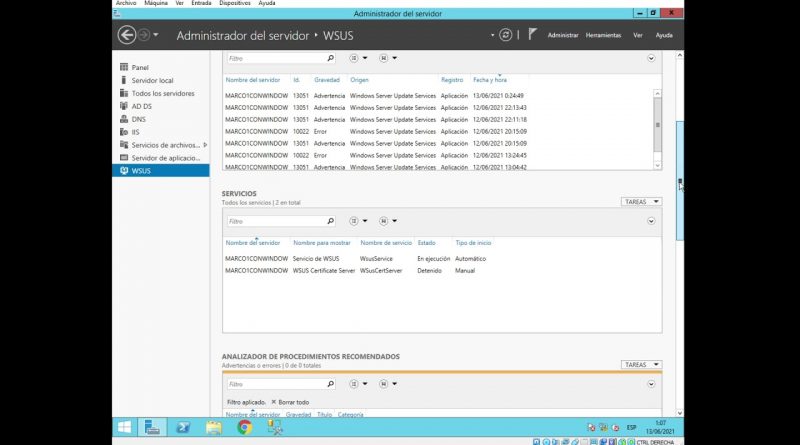Image resolution: width=800 pixels, height=445 pixels.
Task: Open the Windows Start button
Action: tap(124, 427)
